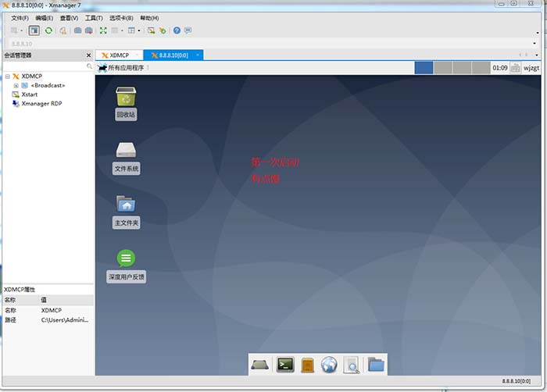Viewport: 547px width, 392px height.
Task: Expand the <Broadcast> tree node
Action: [x=16, y=85]
